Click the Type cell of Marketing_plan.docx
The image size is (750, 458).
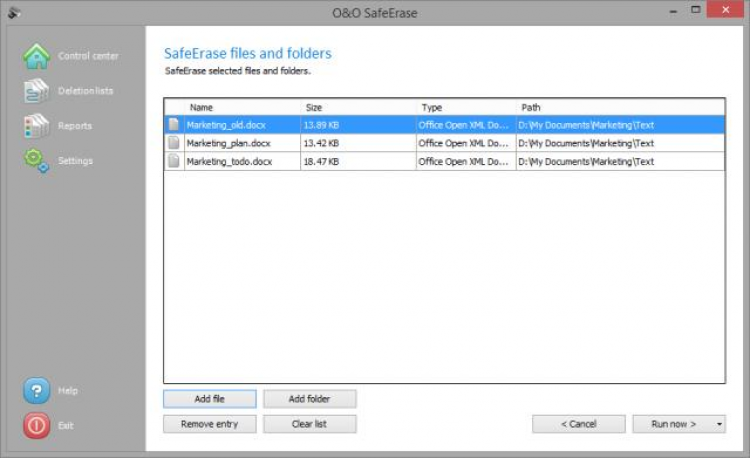coord(466,143)
